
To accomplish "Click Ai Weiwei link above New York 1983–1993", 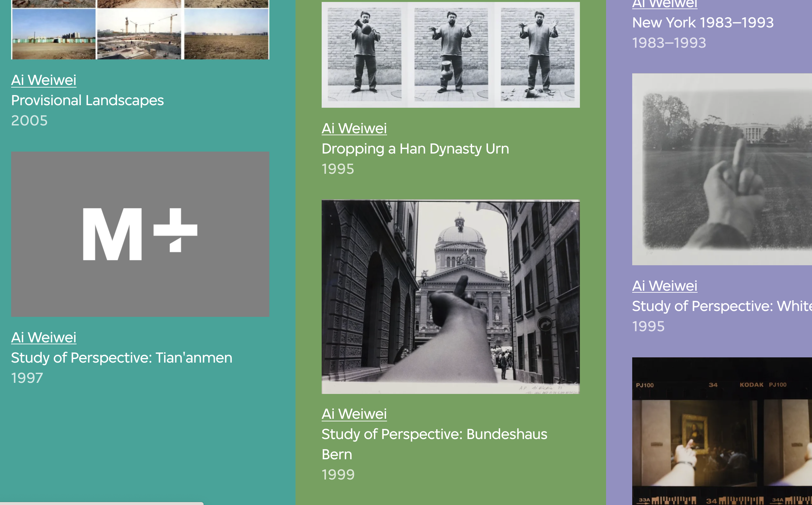I will coord(665,4).
